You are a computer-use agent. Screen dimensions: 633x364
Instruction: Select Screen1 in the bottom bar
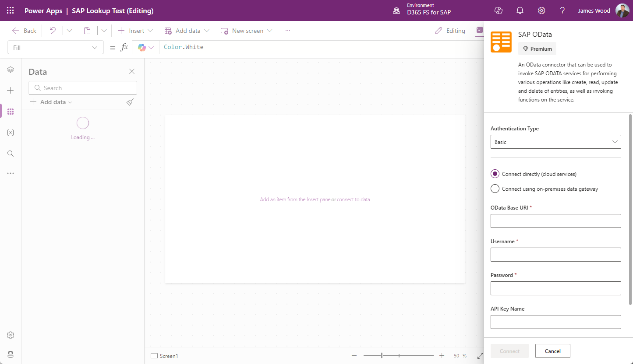pyautogui.click(x=165, y=356)
